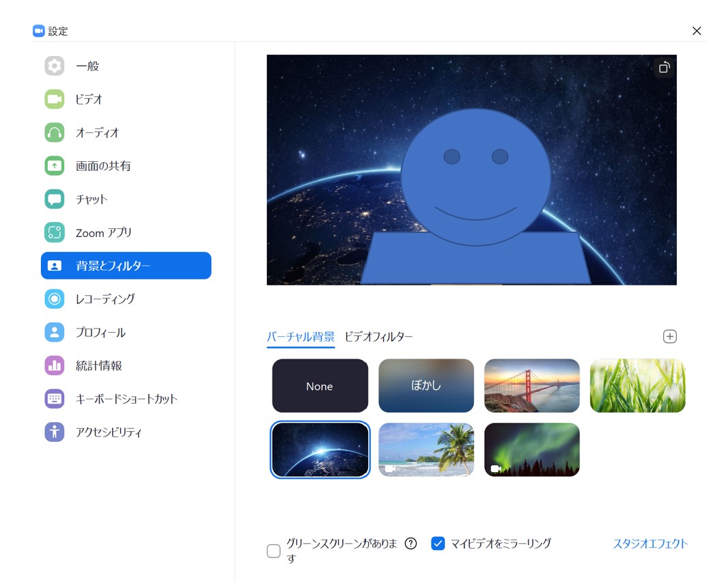Click the Keyboard Shortcuts keyboard icon
This screenshot has width=728, height=582.
coord(55,398)
